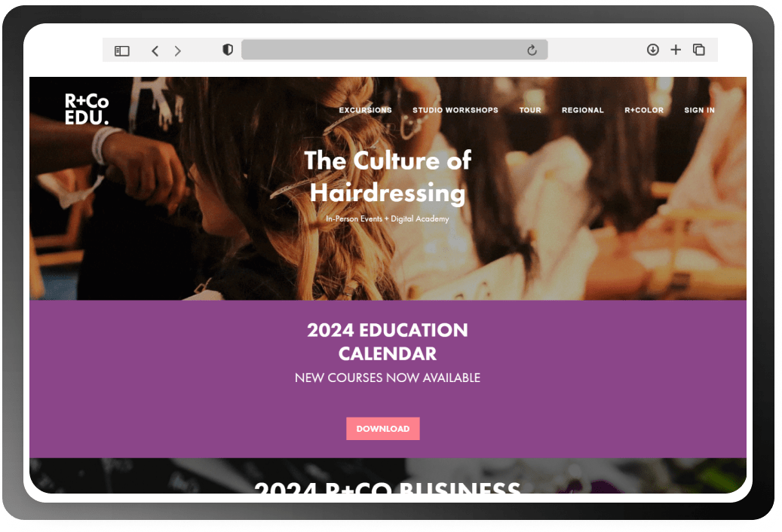Show the tab overview icon
This screenshot has height=532, width=782.
click(699, 49)
